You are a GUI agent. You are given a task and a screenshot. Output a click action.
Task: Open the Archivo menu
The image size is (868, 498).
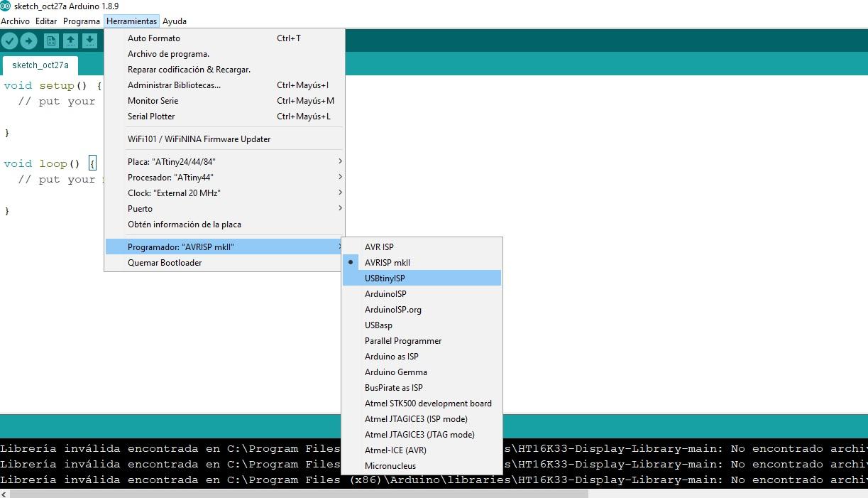(x=15, y=21)
